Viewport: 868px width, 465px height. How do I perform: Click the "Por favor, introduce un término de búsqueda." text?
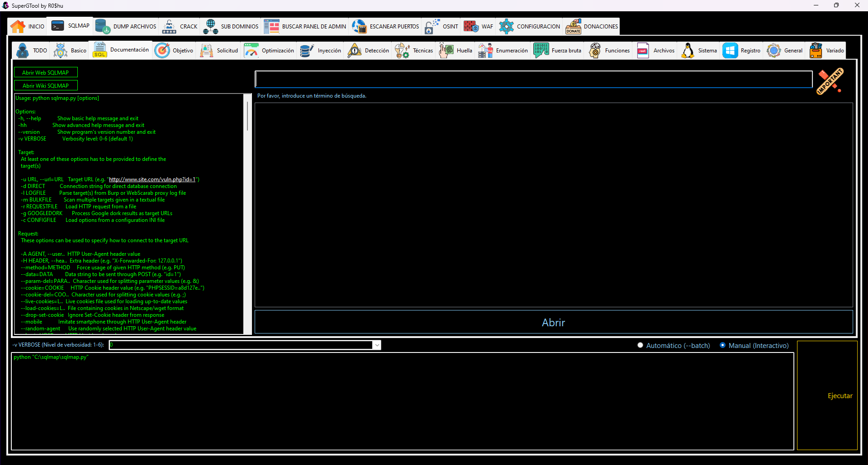tap(312, 96)
